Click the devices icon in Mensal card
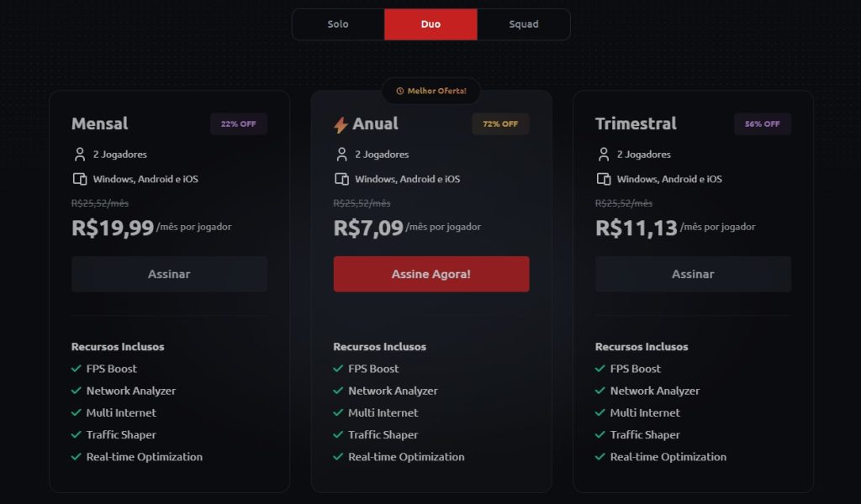This screenshot has height=504, width=861. tap(80, 179)
